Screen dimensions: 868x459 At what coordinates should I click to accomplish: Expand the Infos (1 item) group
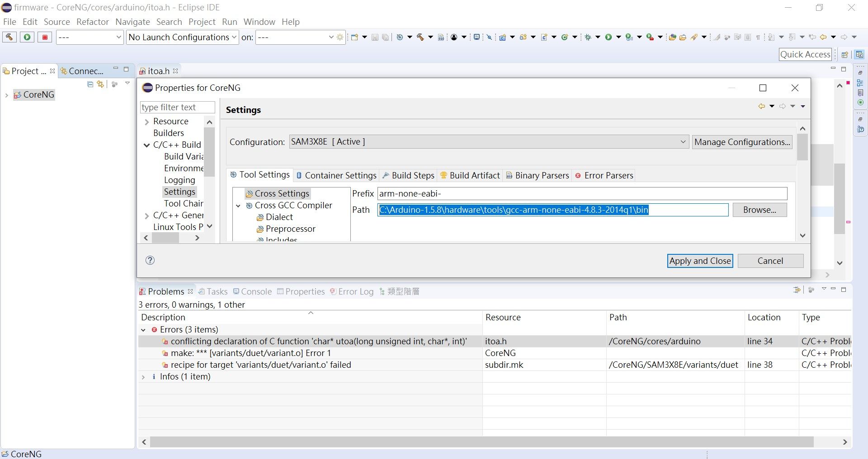click(x=144, y=377)
